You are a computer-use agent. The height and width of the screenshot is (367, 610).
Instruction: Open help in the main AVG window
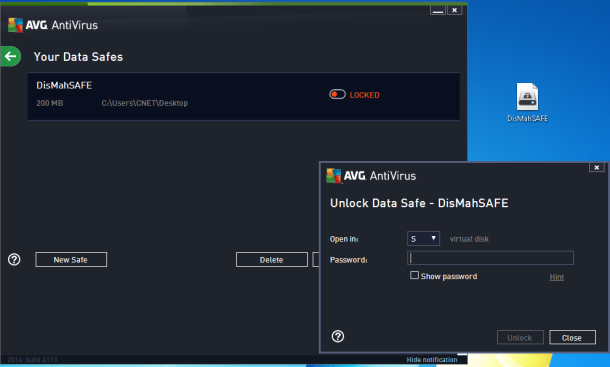click(14, 259)
